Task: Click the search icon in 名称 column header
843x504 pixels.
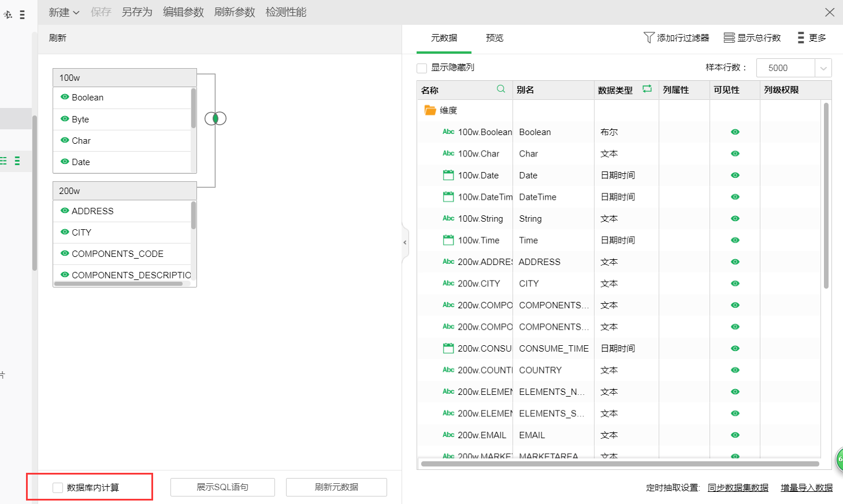Action: pyautogui.click(x=501, y=89)
